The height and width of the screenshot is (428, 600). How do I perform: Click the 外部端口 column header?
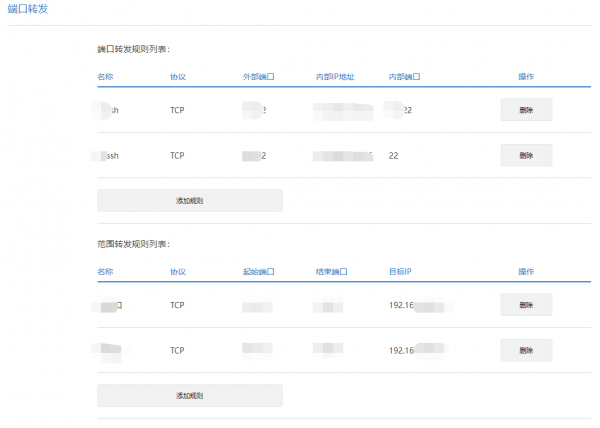[x=258, y=76]
